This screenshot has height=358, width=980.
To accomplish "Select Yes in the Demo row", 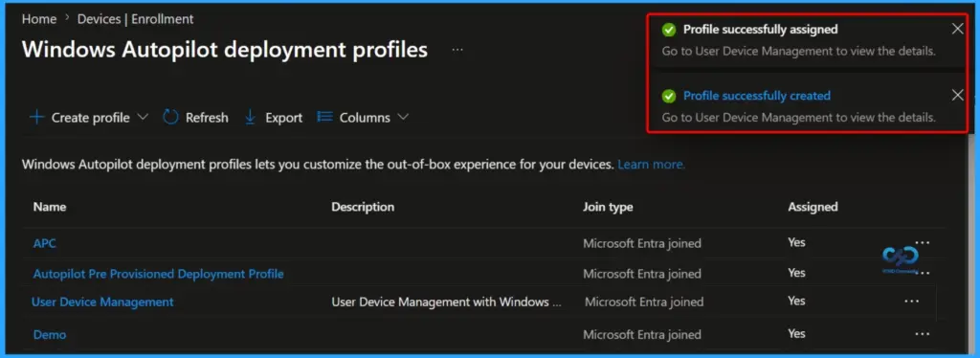I will [x=796, y=334].
